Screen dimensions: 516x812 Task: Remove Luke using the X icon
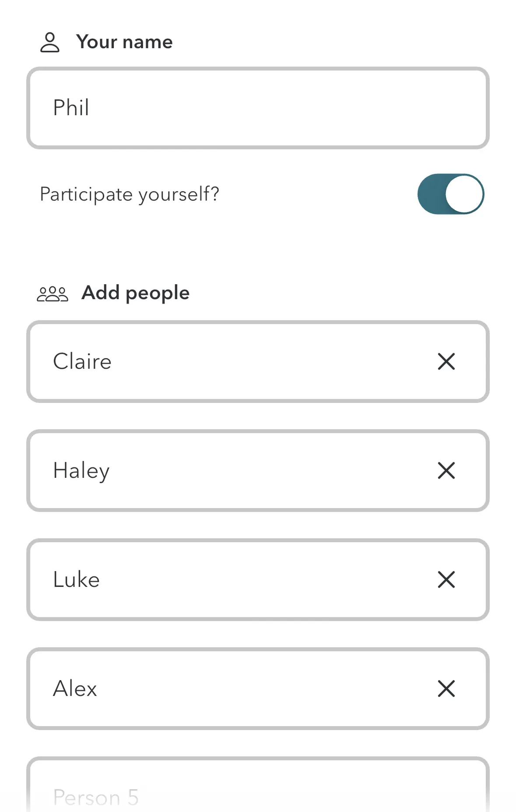[x=446, y=579]
